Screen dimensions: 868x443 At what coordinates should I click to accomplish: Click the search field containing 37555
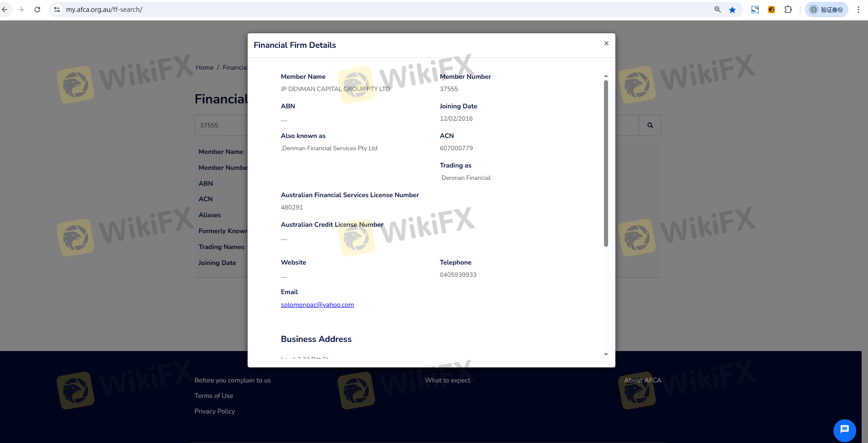(x=221, y=125)
